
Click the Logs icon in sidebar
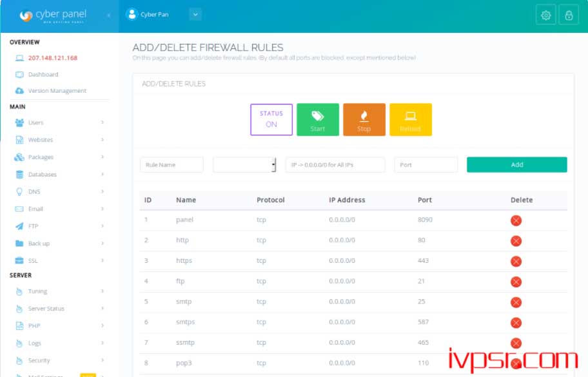[x=19, y=343]
